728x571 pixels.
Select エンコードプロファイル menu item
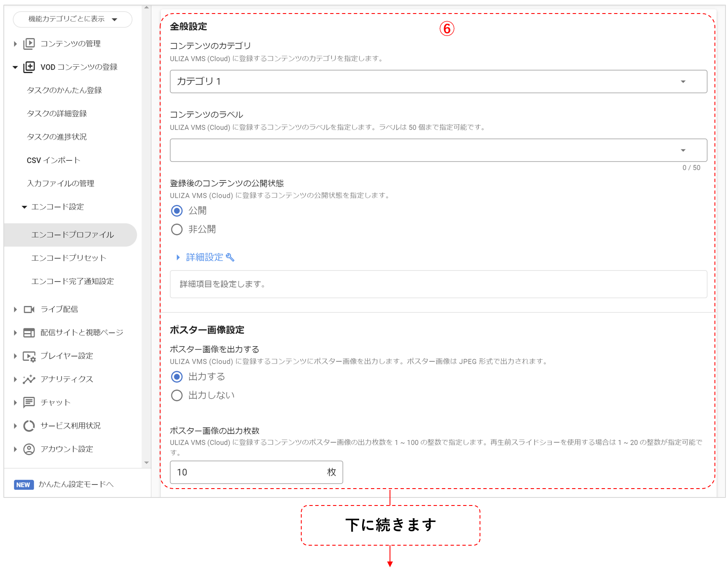(70, 235)
